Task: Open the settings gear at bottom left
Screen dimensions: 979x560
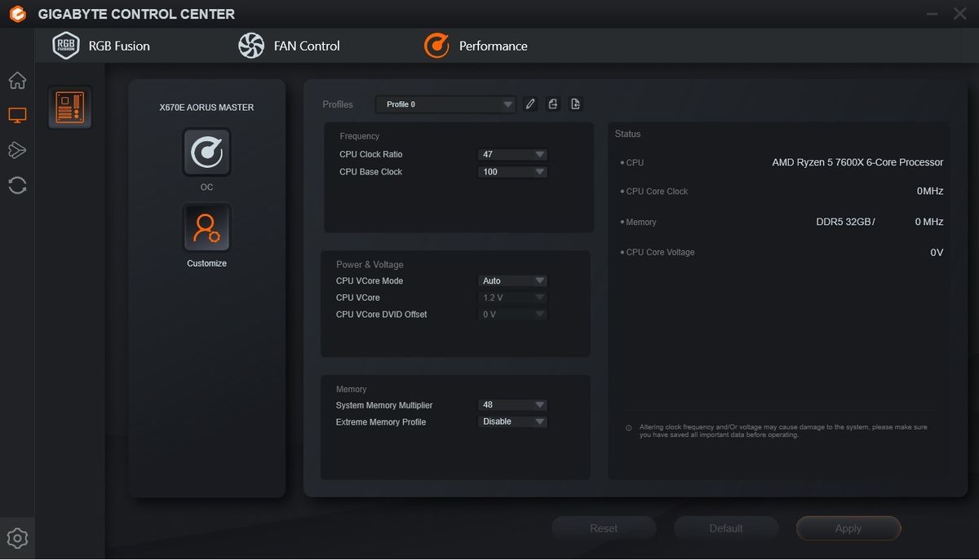Action: pyautogui.click(x=17, y=538)
